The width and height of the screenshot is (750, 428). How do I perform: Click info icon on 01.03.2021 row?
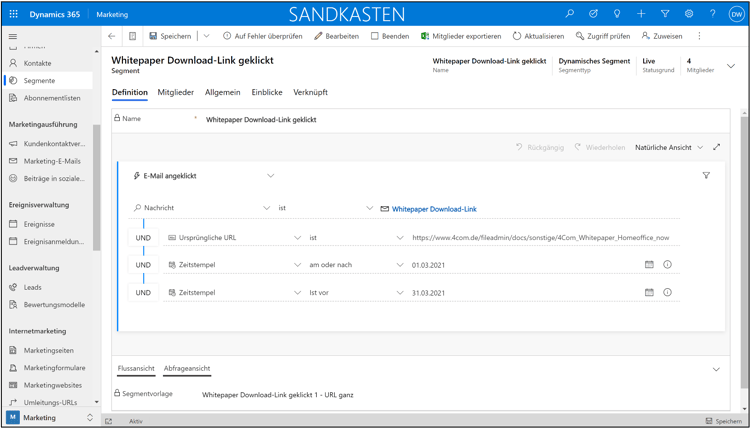(667, 264)
